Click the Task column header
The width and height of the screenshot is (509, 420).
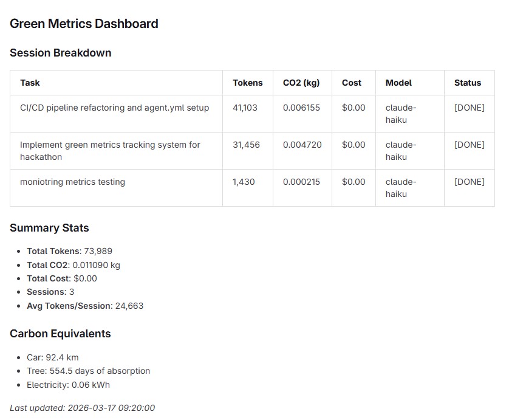point(30,83)
